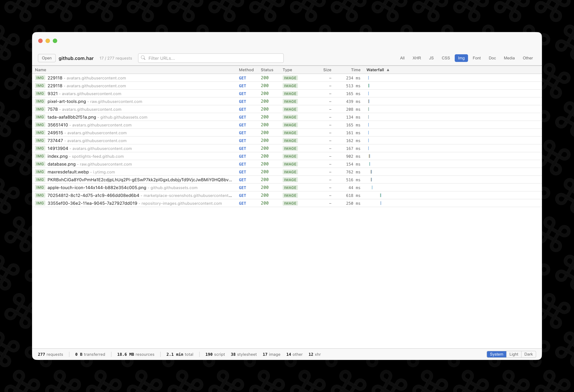Image resolution: width=574 pixels, height=392 pixels.
Task: Filter requests by XHR type
Action: pos(416,58)
